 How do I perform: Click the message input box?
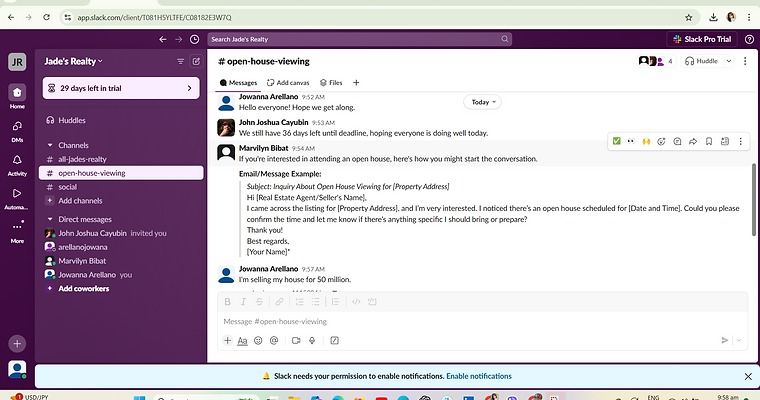click(x=482, y=321)
